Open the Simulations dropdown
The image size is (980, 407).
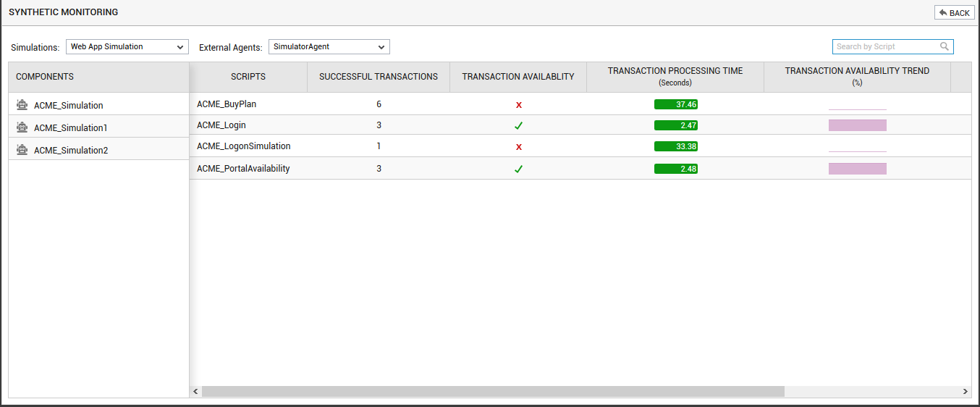127,46
